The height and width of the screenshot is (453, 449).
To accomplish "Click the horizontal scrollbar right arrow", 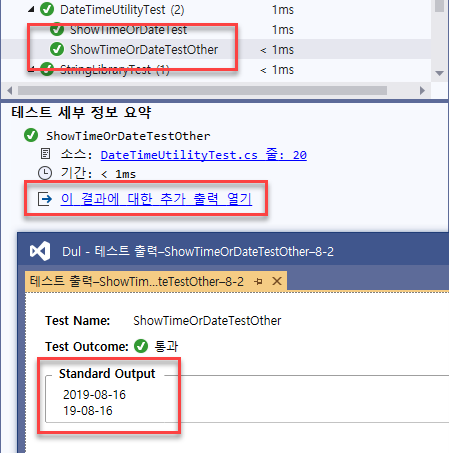I will click(x=422, y=90).
